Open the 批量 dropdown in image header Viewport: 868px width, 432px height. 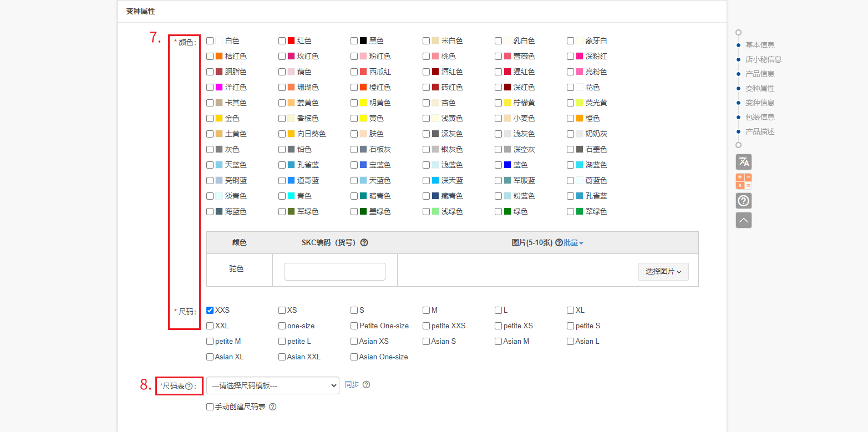click(573, 242)
